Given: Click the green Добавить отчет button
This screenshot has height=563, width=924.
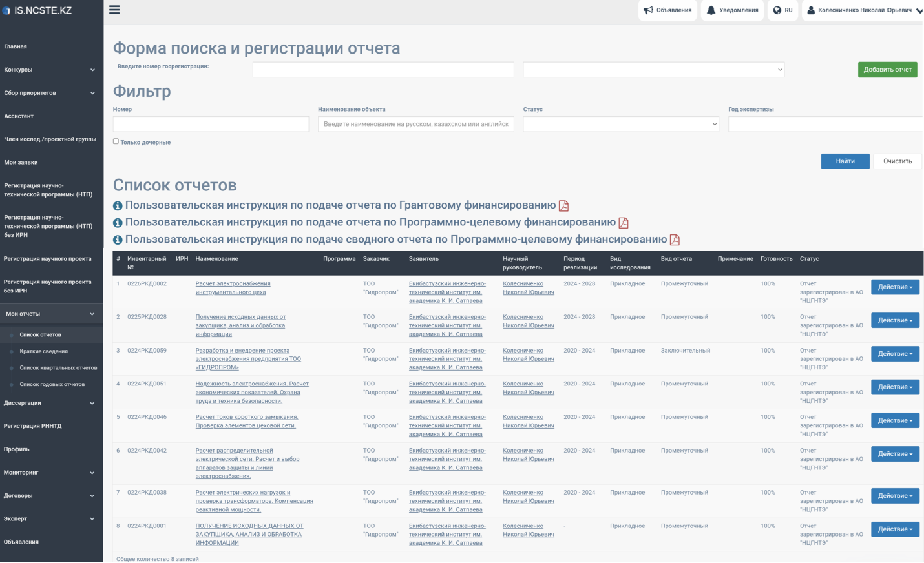Looking at the screenshot, I should 887,70.
